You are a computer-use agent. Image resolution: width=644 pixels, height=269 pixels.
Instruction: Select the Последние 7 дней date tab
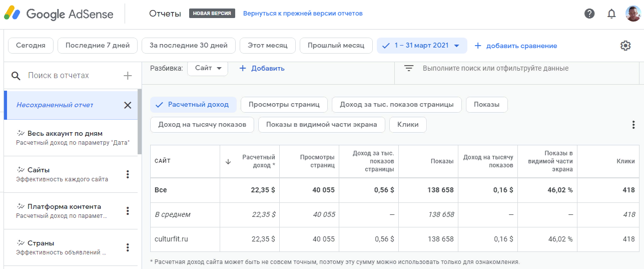98,46
